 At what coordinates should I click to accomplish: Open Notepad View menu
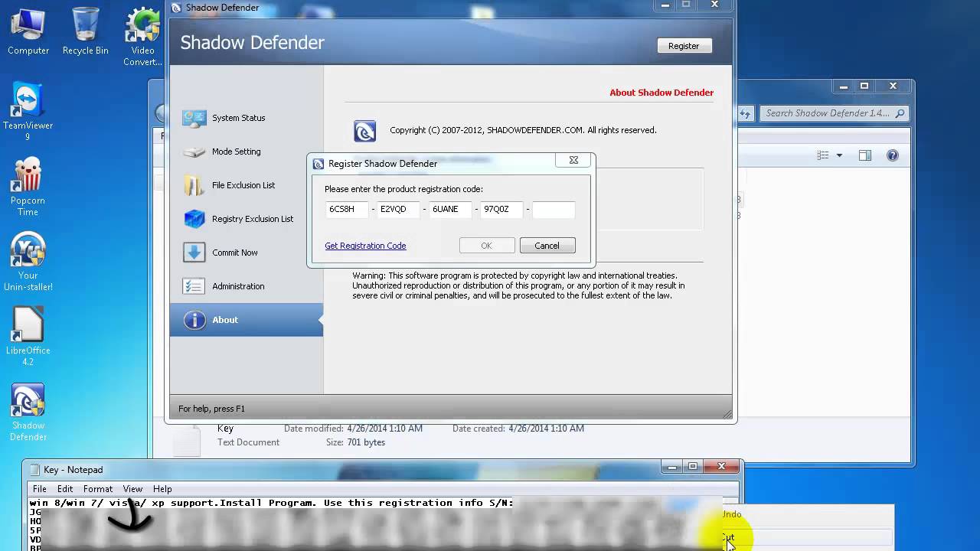pos(132,489)
